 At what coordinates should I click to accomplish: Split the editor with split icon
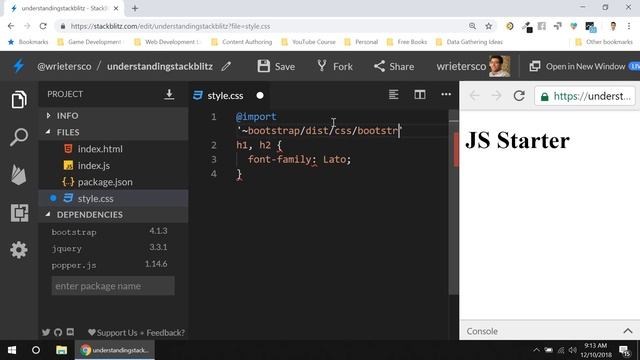[420, 95]
